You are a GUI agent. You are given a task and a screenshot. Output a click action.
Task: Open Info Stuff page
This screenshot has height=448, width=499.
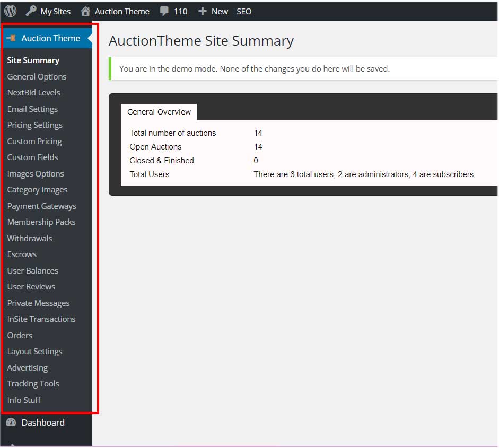(24, 400)
